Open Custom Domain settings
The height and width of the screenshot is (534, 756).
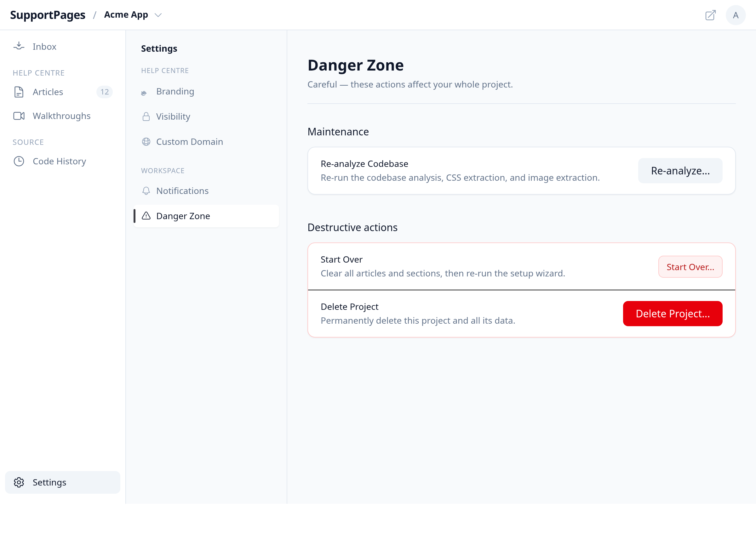point(206,141)
